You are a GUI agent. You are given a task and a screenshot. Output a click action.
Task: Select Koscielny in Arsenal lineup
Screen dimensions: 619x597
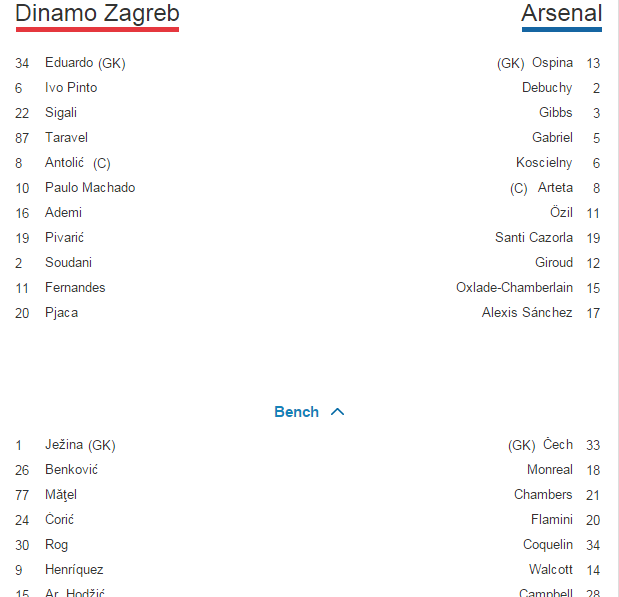pyautogui.click(x=544, y=163)
